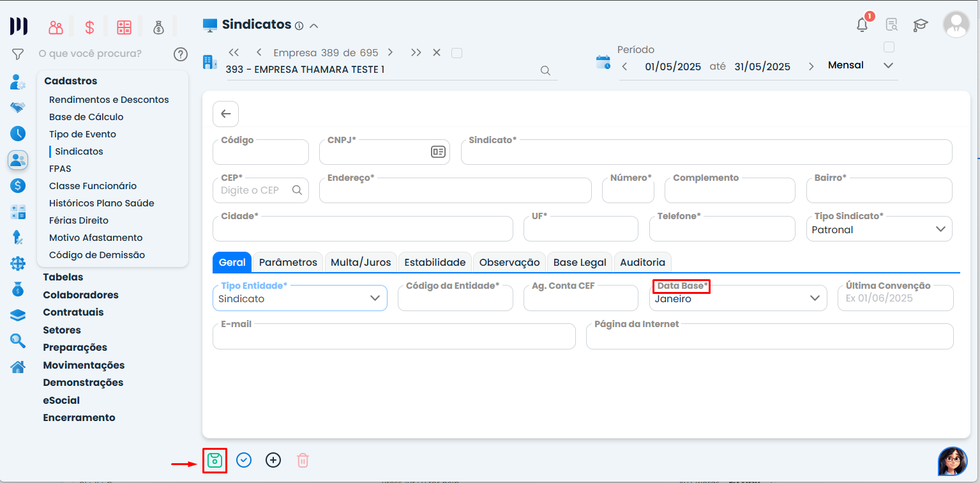
Task: Click the CNPJ input field
Action: click(x=373, y=153)
